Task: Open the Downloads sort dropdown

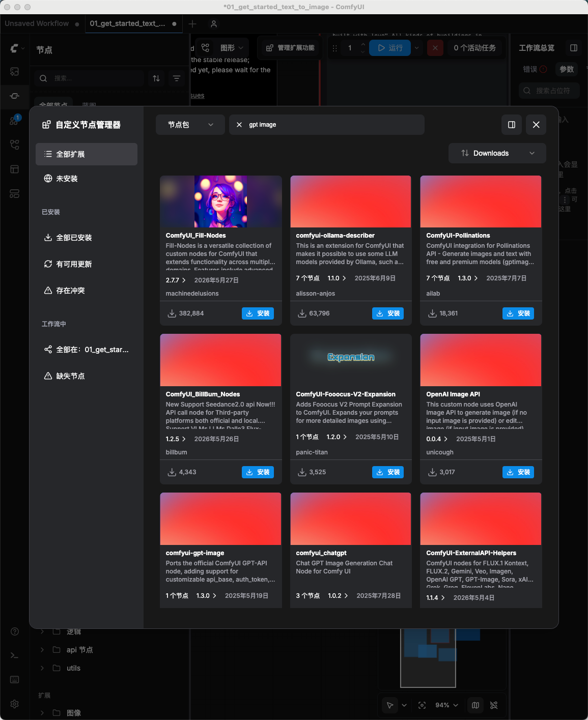Action: click(x=497, y=153)
